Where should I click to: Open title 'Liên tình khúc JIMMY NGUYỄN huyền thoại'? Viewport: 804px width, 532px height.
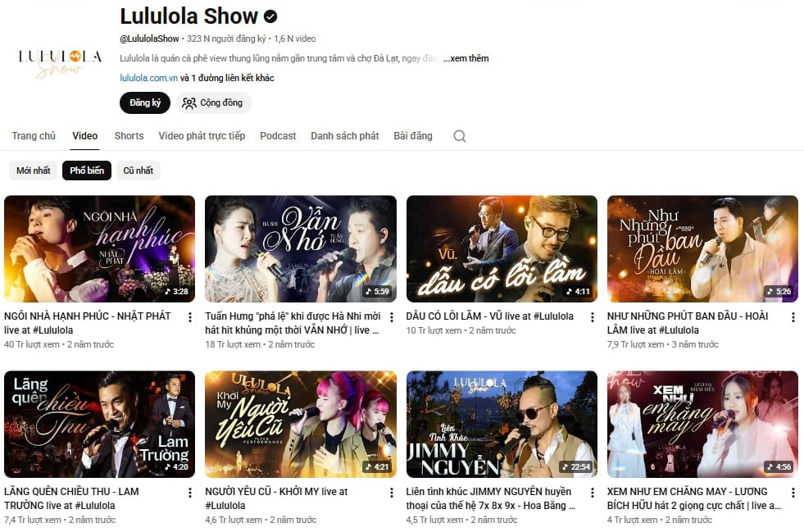pyautogui.click(x=491, y=498)
